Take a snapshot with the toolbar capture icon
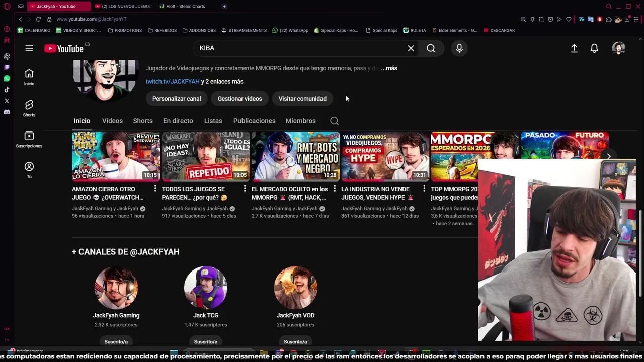 [541, 19]
